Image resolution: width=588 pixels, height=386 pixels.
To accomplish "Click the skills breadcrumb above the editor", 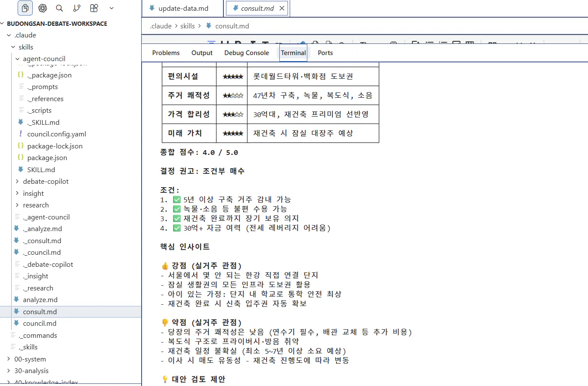I will (187, 26).
